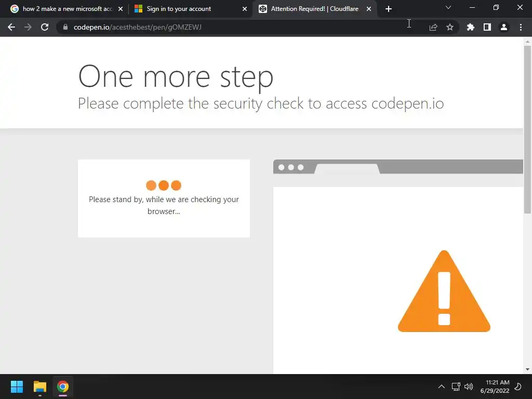Open the volume speaker tray icon
This screenshot has height=399, width=532.
click(469, 387)
